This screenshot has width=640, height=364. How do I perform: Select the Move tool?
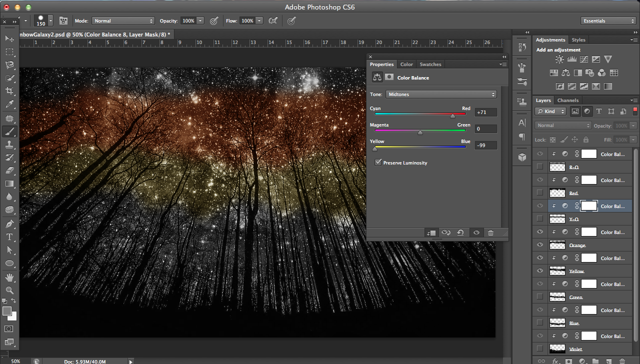9,38
